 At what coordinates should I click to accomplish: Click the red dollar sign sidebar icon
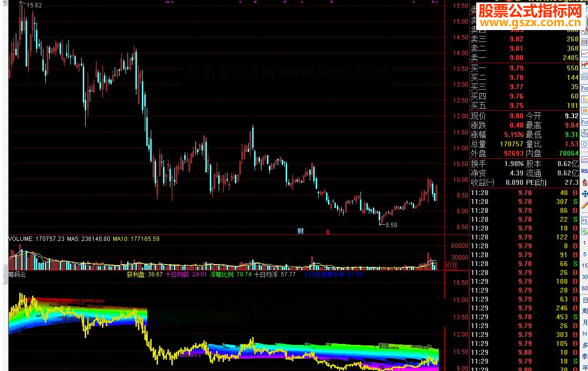coord(585,182)
